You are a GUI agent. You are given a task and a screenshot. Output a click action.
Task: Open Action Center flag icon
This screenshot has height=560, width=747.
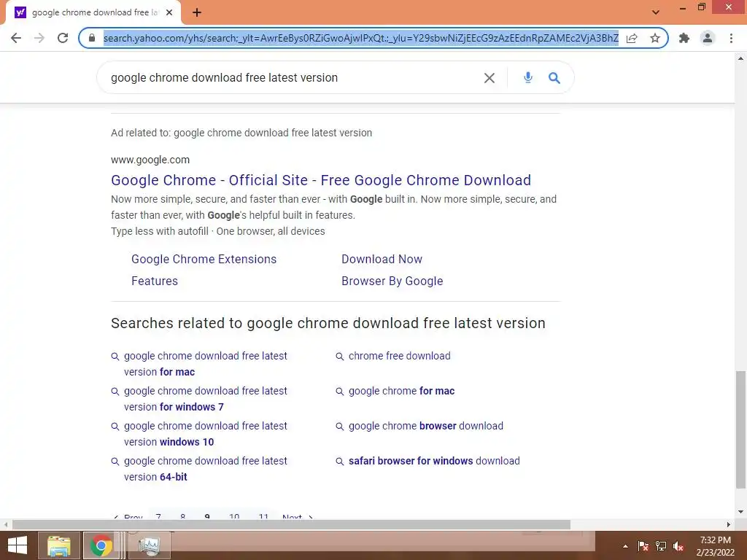pyautogui.click(x=643, y=546)
